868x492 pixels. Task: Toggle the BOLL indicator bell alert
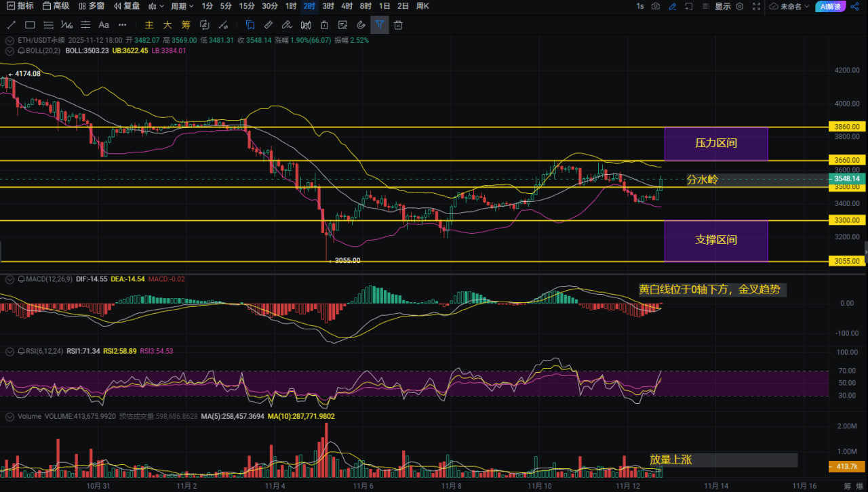coord(22,51)
